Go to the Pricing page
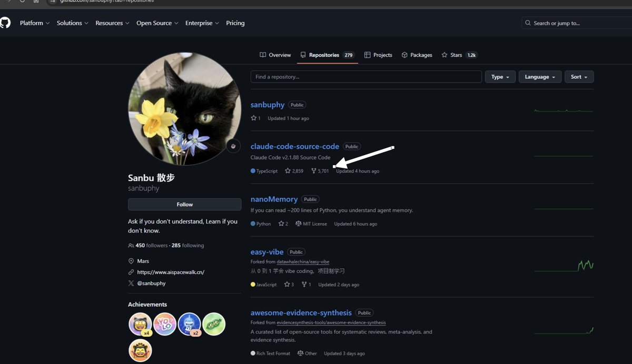Screen dimensions: 632x364 click(235, 23)
